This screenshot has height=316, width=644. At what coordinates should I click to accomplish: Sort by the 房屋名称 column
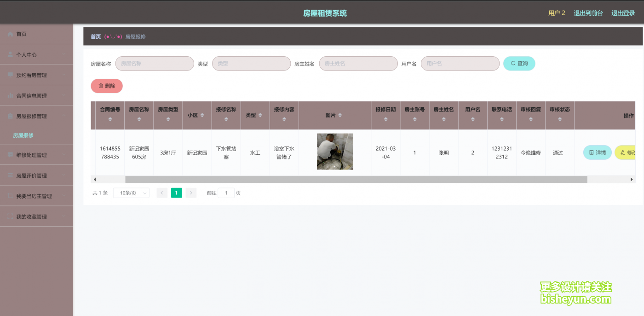[x=139, y=119]
